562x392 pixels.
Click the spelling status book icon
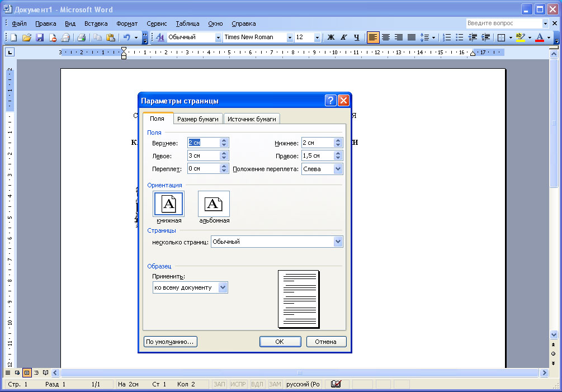pos(336,384)
